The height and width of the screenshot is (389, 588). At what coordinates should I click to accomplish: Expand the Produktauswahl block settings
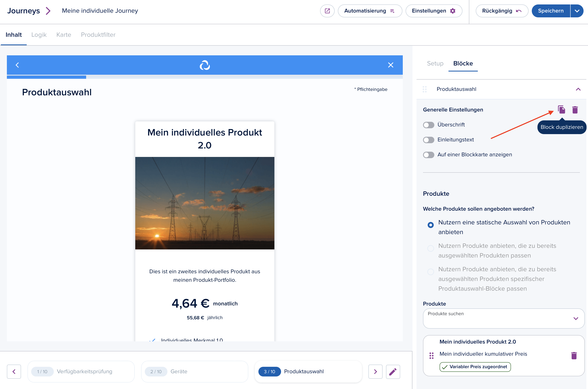(577, 89)
